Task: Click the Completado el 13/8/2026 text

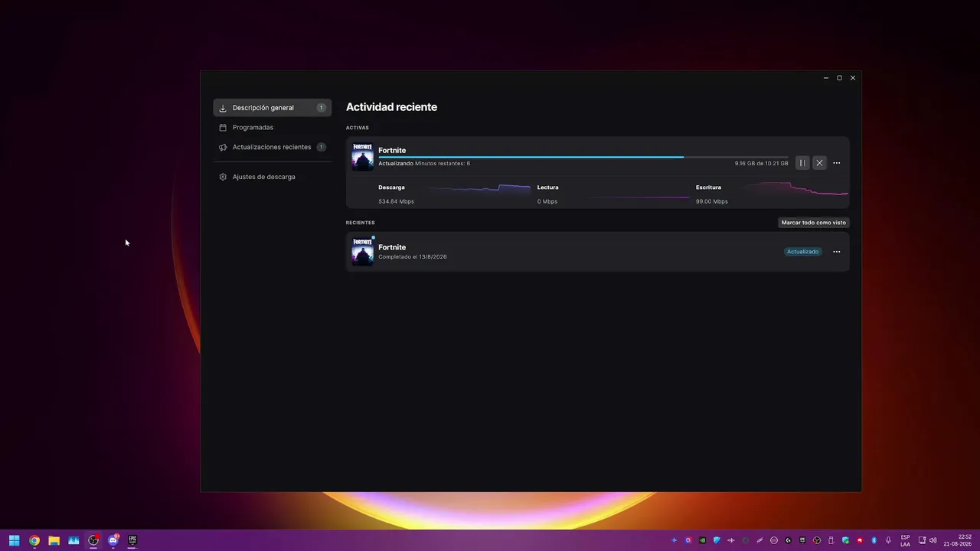Action: pyautogui.click(x=413, y=257)
